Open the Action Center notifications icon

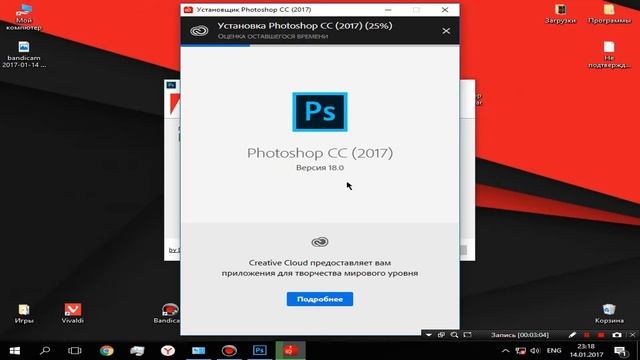click(620, 351)
